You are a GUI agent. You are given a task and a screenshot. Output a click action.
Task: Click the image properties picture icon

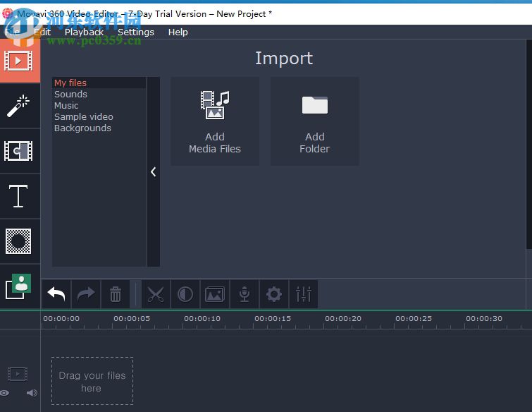[x=215, y=294]
